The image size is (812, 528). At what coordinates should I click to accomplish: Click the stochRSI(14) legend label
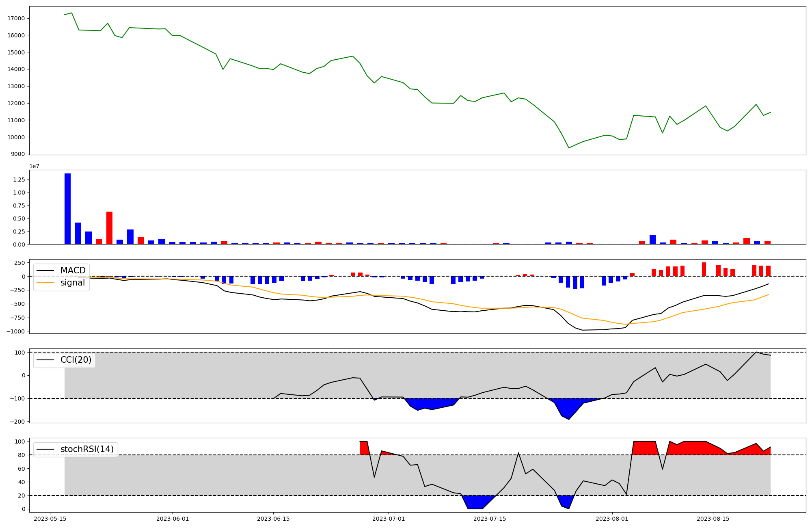pos(87,449)
